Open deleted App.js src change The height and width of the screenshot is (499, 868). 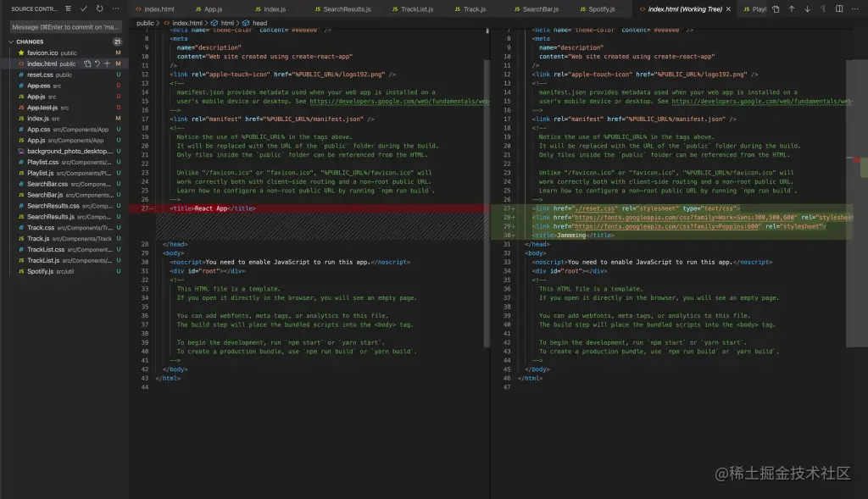pyautogui.click(x=66, y=97)
